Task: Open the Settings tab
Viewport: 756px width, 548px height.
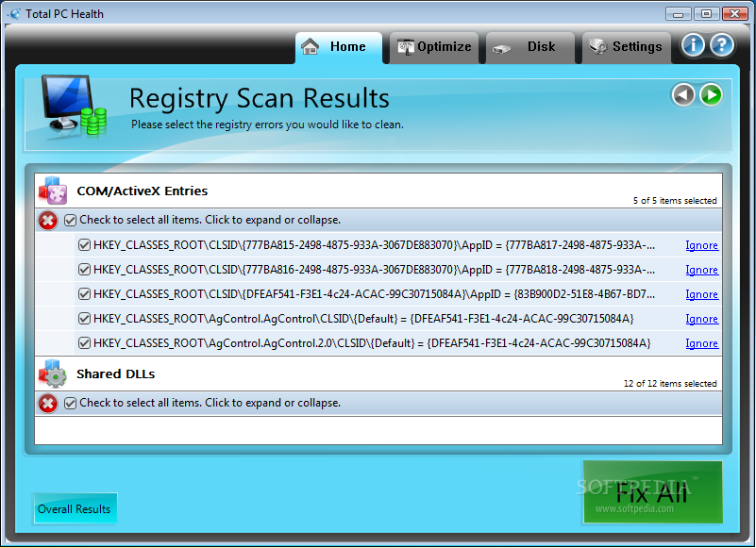Action: pos(627,47)
